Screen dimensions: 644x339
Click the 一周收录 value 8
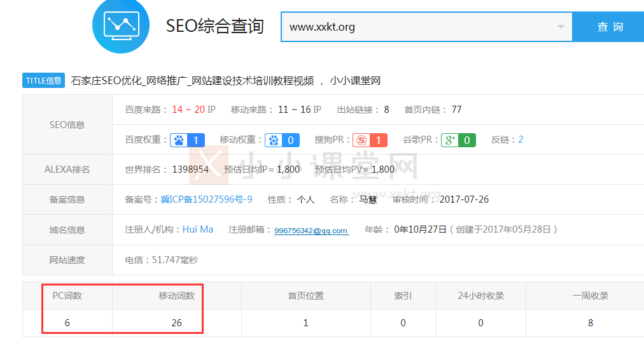click(x=590, y=323)
